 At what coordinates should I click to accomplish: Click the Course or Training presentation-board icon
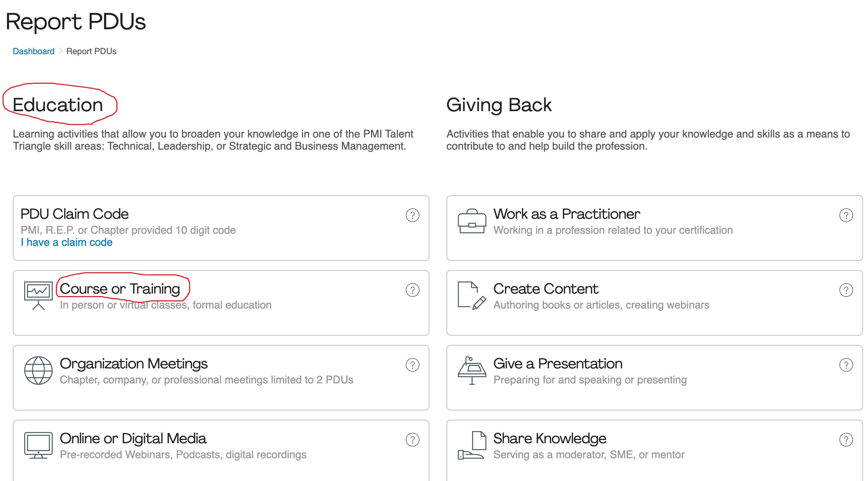[38, 295]
